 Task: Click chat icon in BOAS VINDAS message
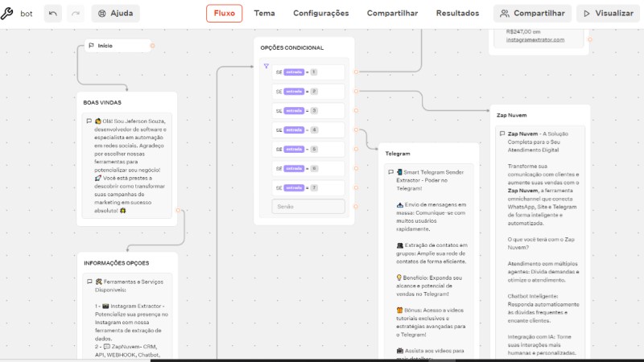click(89, 121)
